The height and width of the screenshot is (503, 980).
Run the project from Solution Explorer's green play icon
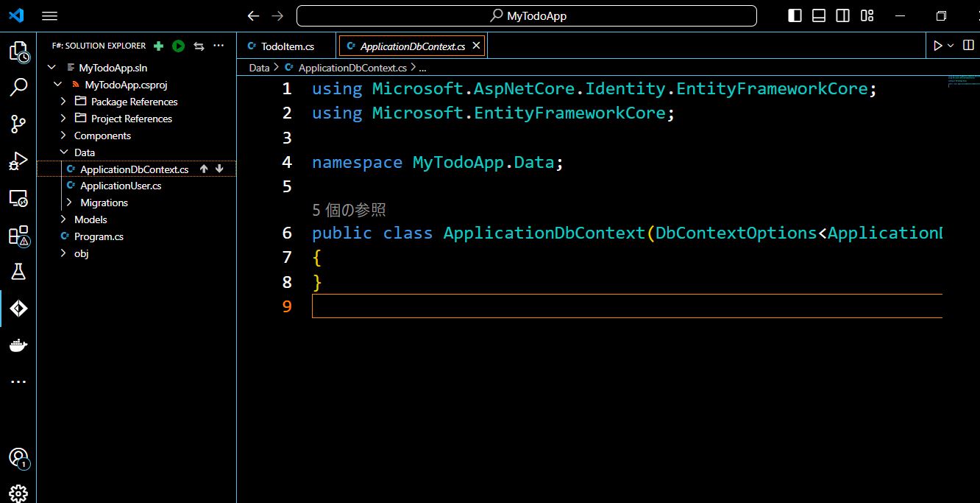click(x=178, y=46)
